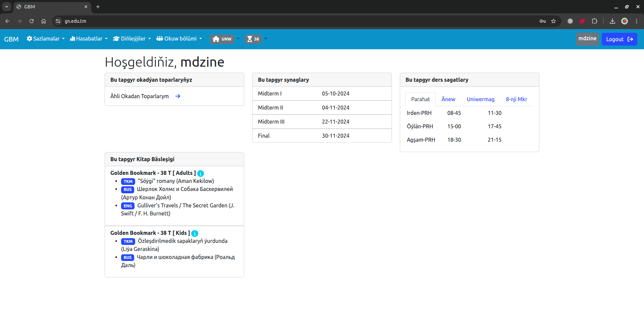This screenshot has height=330, width=644.
Task: Open the Hasabatlar dropdown menu
Action: coord(89,39)
